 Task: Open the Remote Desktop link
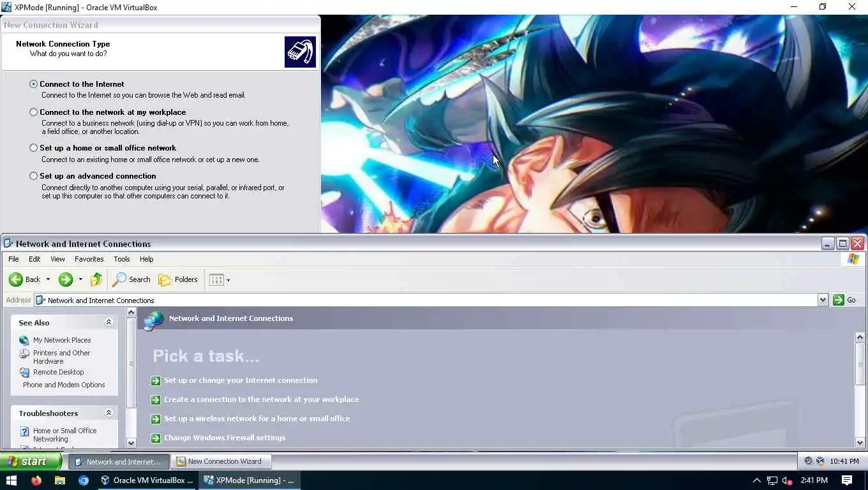58,372
